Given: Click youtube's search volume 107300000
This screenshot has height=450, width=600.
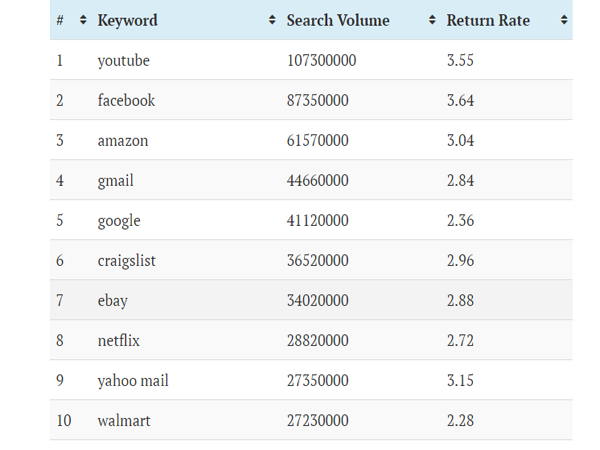Looking at the screenshot, I should 322,60.
